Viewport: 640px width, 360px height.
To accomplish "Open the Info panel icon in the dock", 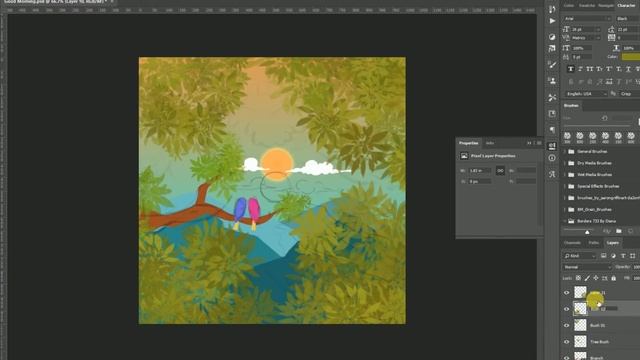I will [x=552, y=158].
